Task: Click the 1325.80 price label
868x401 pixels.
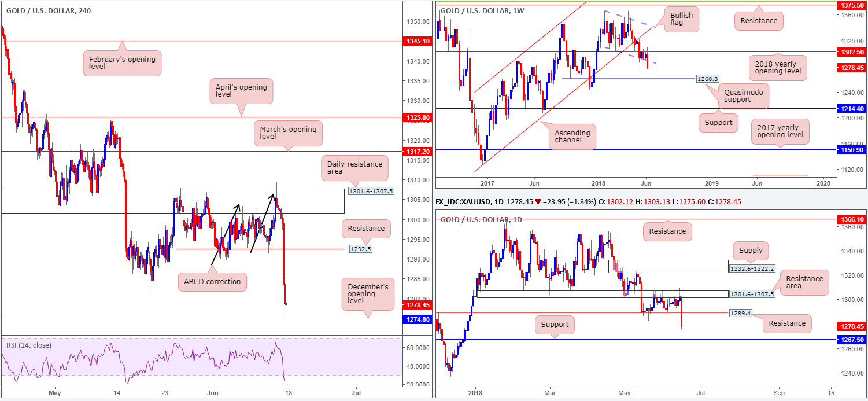Action: pos(416,117)
